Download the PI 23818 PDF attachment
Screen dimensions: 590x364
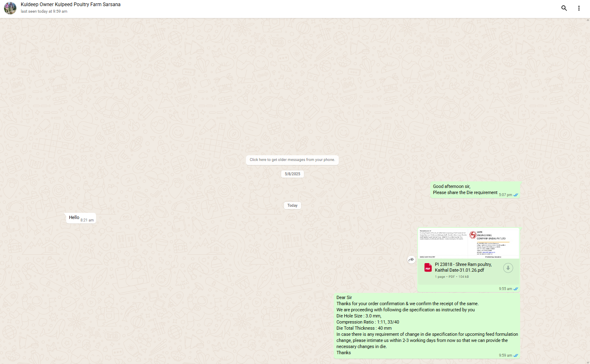[x=508, y=268]
